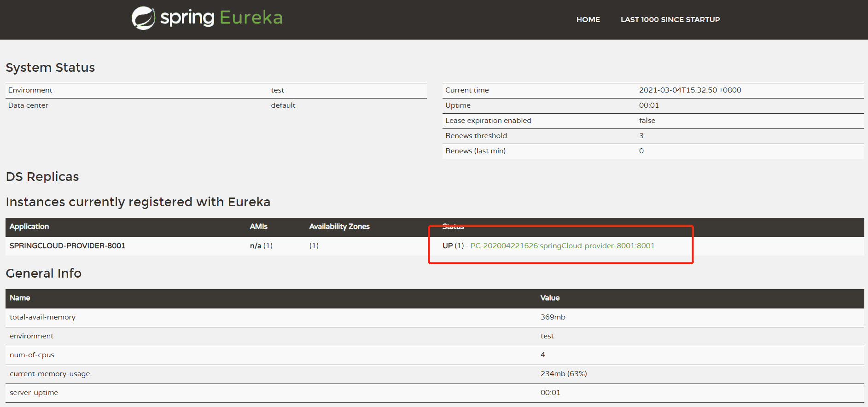Open LAST 1000 SINCE STARTUP page
This screenshot has height=407, width=868.
[670, 19]
